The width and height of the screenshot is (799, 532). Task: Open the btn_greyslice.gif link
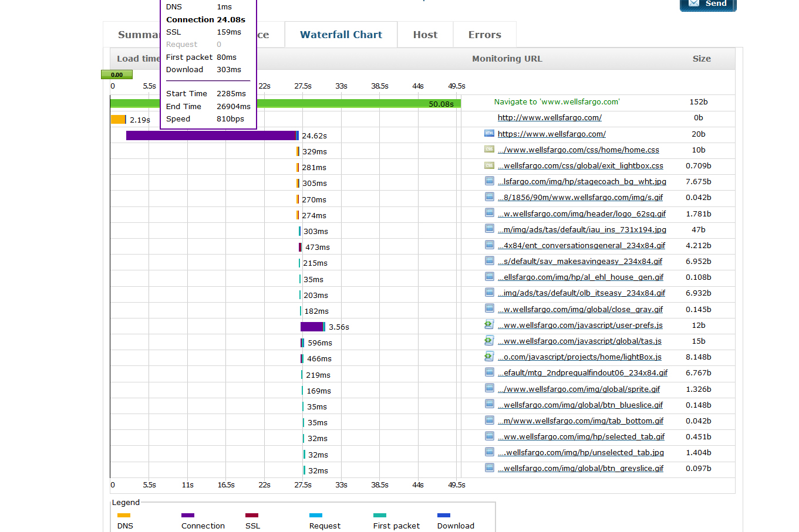(581, 469)
